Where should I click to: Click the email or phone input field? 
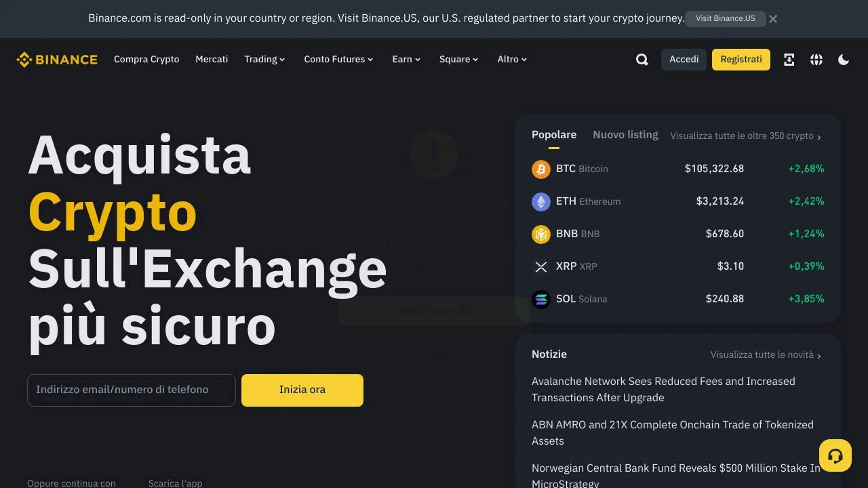(x=131, y=390)
